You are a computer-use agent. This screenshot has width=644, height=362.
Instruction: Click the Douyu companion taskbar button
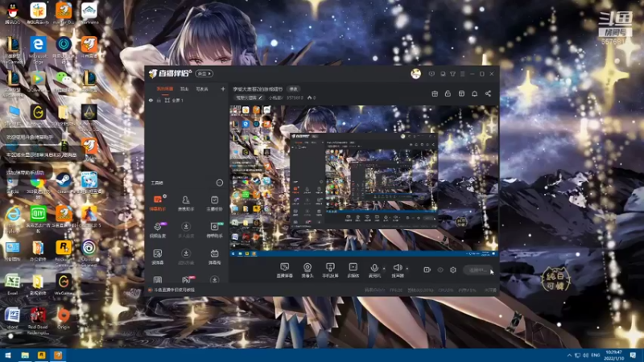(x=58, y=355)
